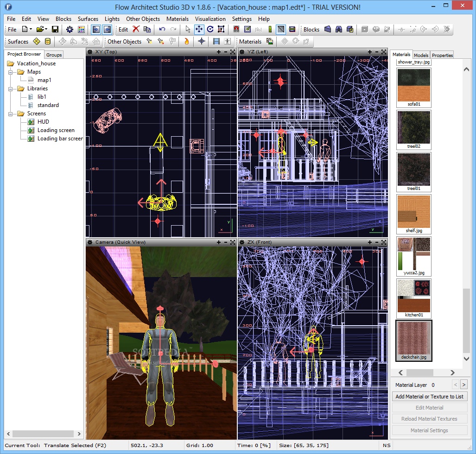This screenshot has height=454, width=476.
Task: Select the Scale tool icon
Action: (221, 30)
